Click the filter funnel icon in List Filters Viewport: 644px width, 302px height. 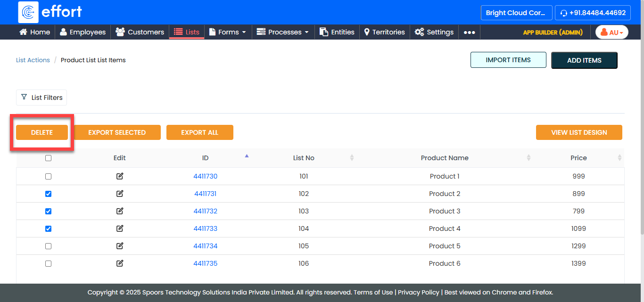pyautogui.click(x=24, y=97)
